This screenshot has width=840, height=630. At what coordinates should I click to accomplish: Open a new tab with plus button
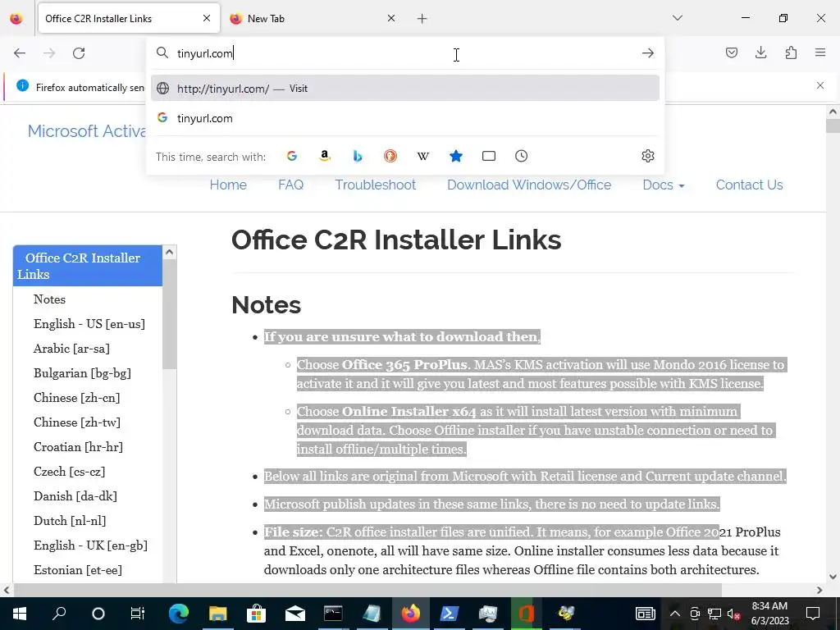point(422,19)
